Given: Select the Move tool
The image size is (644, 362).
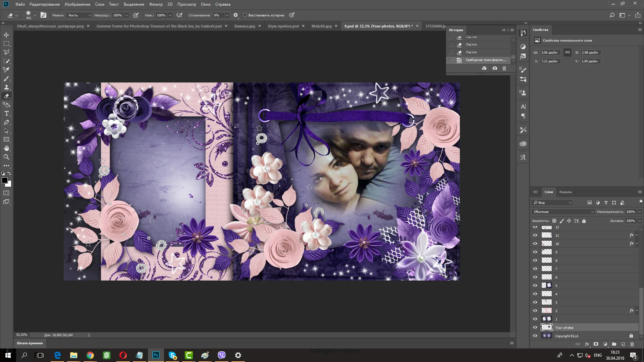Looking at the screenshot, I should pos(6,35).
